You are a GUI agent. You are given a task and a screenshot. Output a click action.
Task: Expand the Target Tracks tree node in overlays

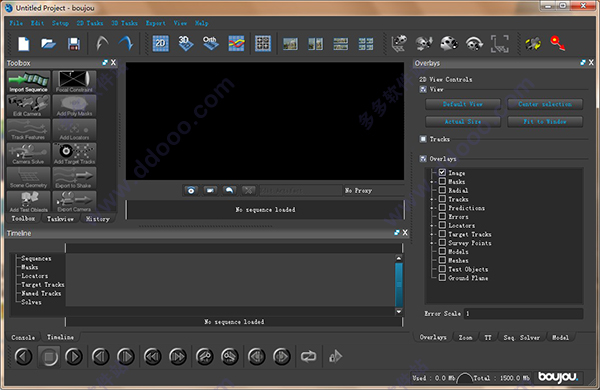[432, 234]
